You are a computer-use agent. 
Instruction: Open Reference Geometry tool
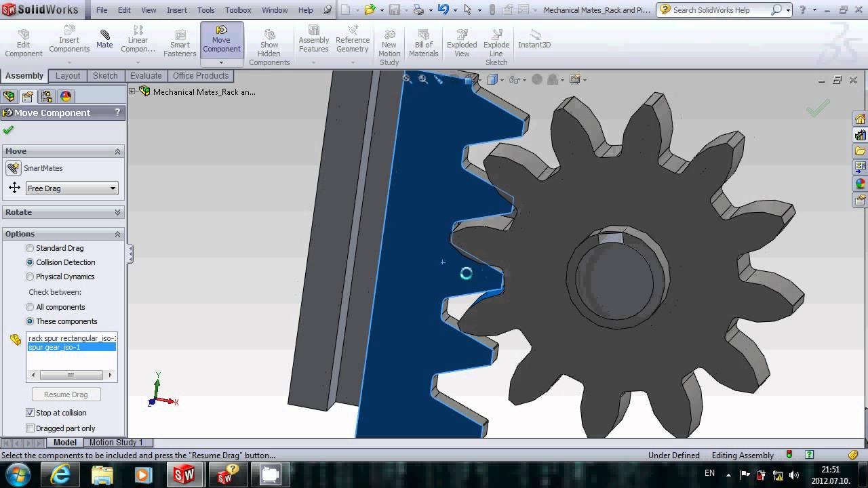coord(353,40)
